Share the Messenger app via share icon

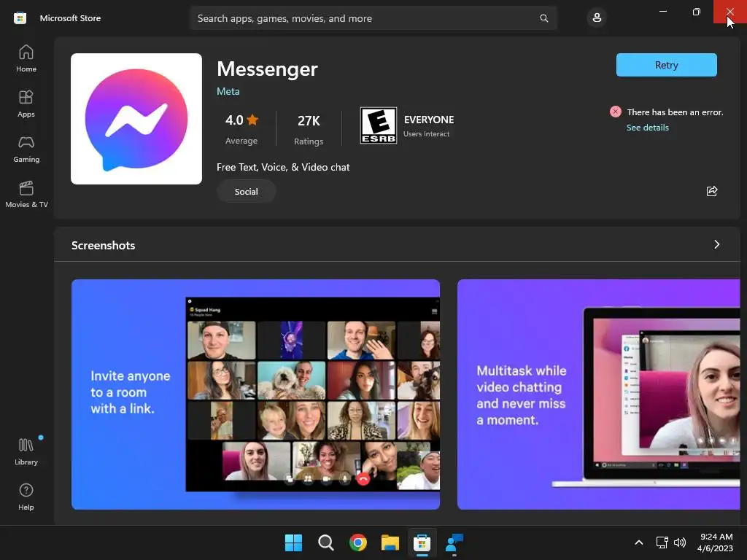pos(712,191)
